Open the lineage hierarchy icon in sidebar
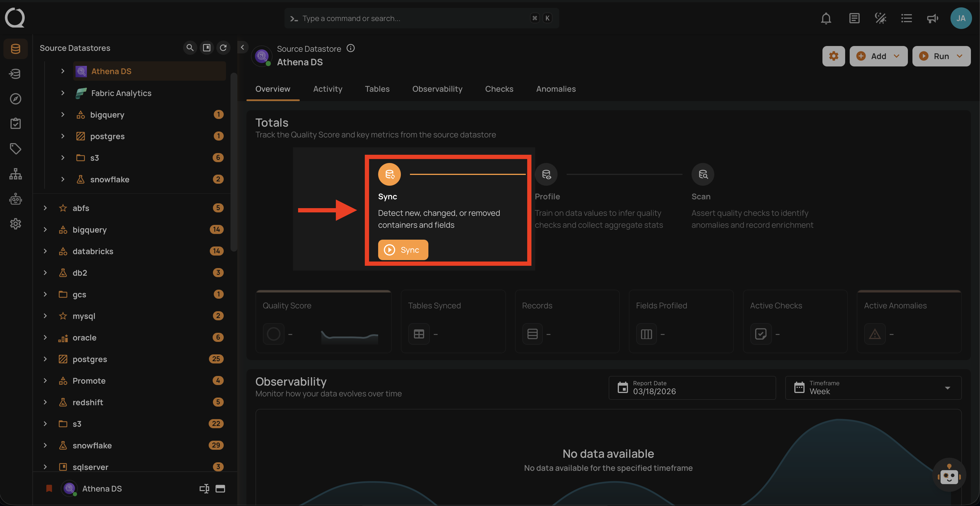 click(16, 174)
